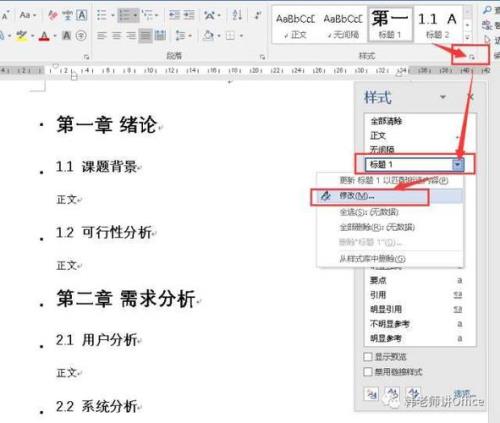Apply red font color button
Screen dimensions: 500x423
coord(44,36)
